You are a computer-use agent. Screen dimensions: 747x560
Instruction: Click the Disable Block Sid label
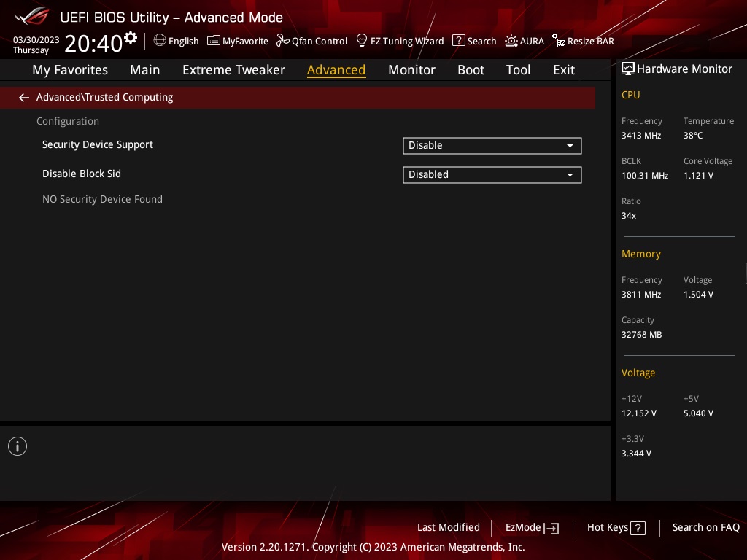(82, 174)
